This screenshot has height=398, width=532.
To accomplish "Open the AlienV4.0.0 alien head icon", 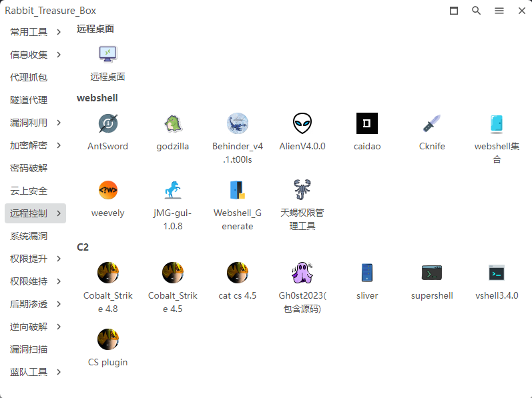I will (x=302, y=123).
